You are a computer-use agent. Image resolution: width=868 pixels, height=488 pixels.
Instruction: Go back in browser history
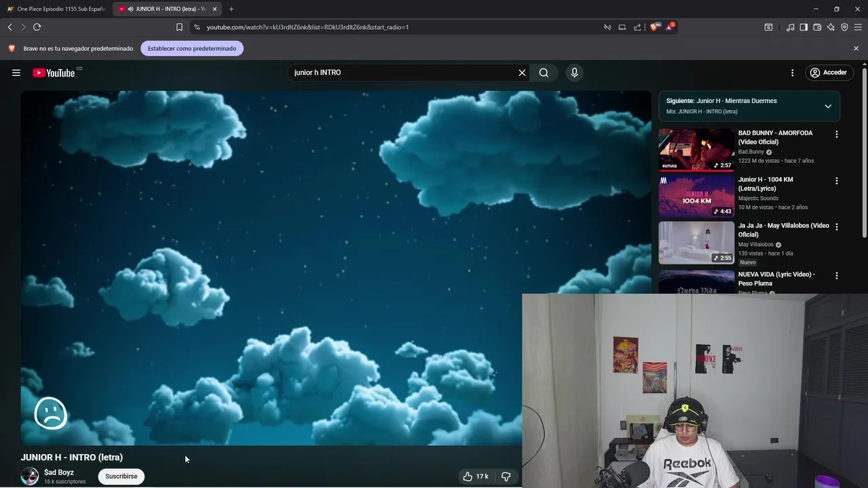pos(10,27)
